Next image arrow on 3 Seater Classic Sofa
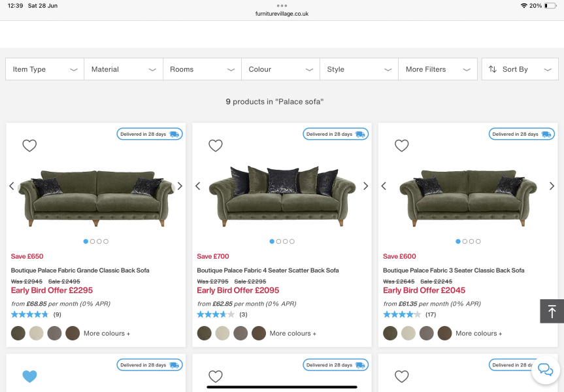The image size is (564, 392). (552, 186)
